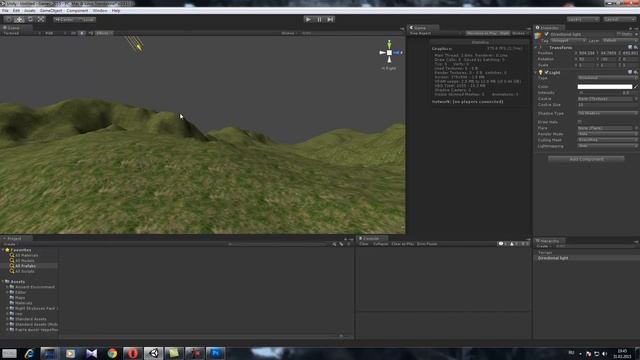Open the Tag dropdown in Inspector
The image size is (640, 360).
pos(568,40)
